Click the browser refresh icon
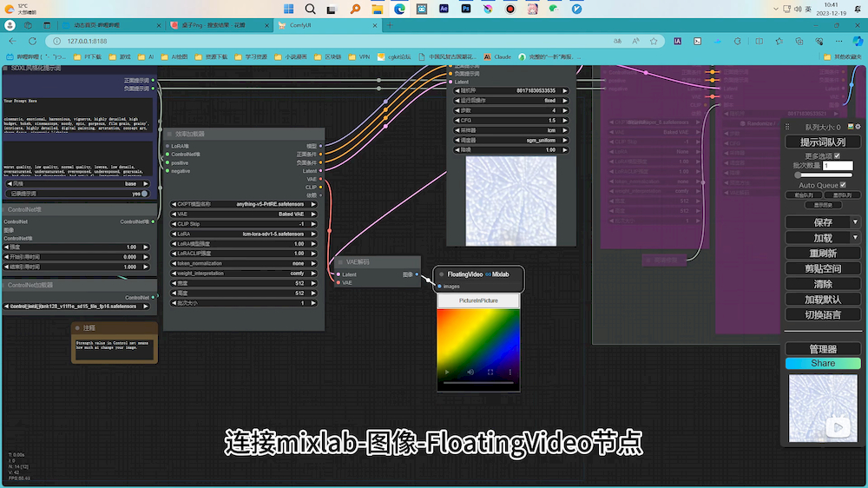This screenshot has width=868, height=488. point(32,41)
